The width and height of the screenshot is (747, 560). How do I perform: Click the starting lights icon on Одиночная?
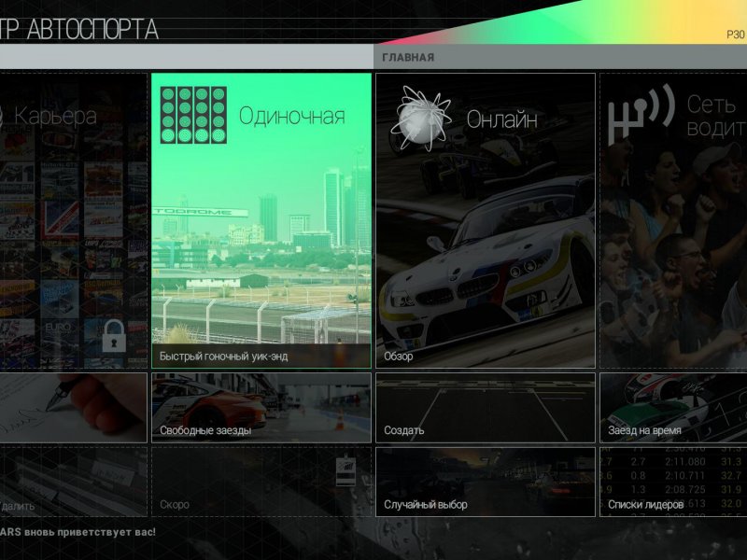click(x=193, y=115)
